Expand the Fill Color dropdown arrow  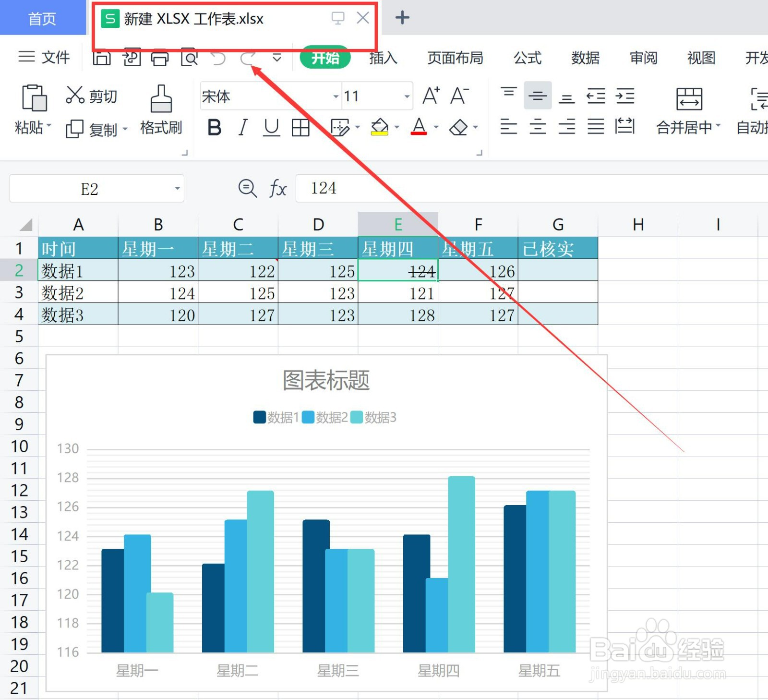click(397, 127)
